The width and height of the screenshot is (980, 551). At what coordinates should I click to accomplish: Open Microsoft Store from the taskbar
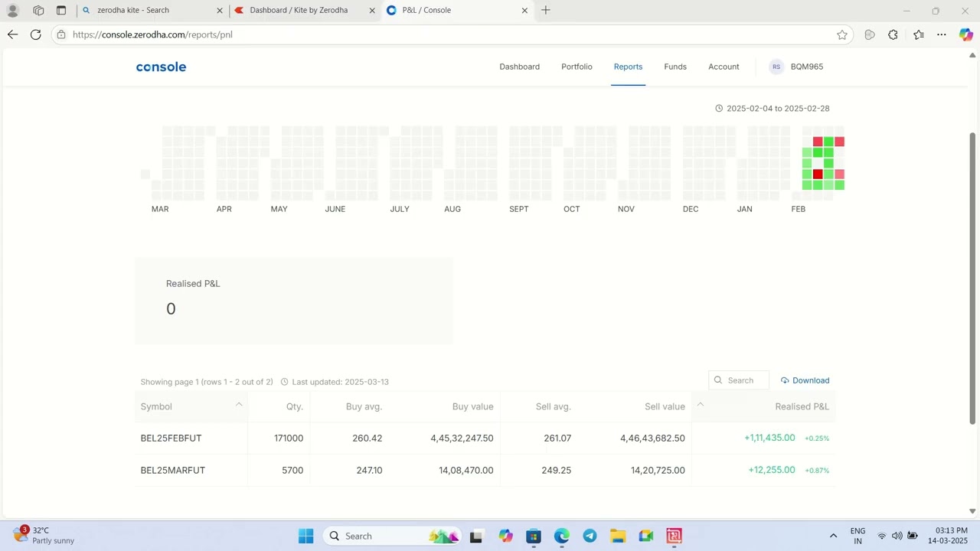pos(534,536)
